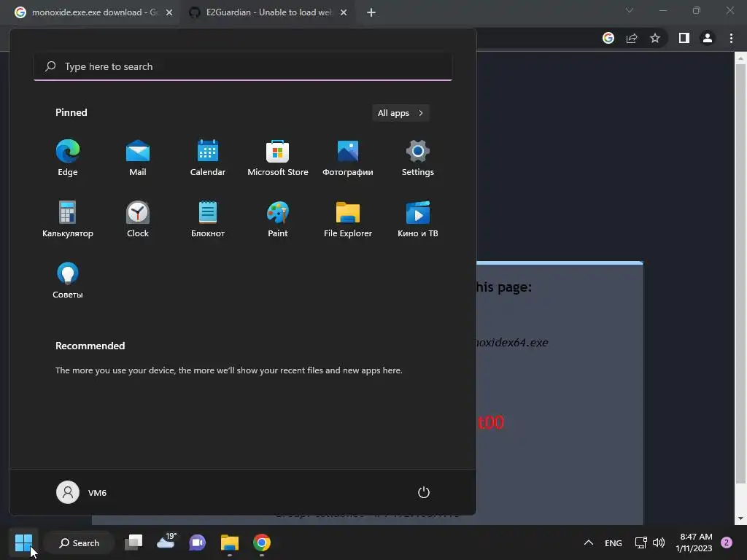Switch to the monoxide.exe.exe download tab
Viewport: 747px width, 560px height.
coord(91,12)
